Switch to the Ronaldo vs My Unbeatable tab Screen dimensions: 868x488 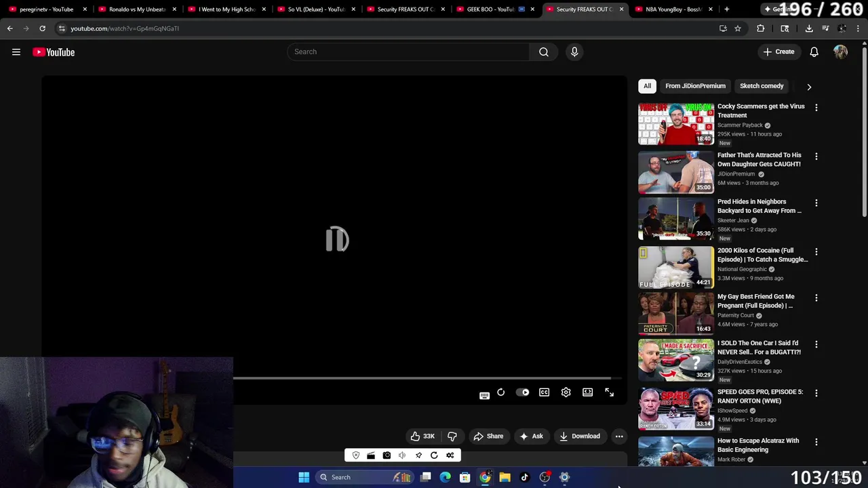(x=137, y=9)
